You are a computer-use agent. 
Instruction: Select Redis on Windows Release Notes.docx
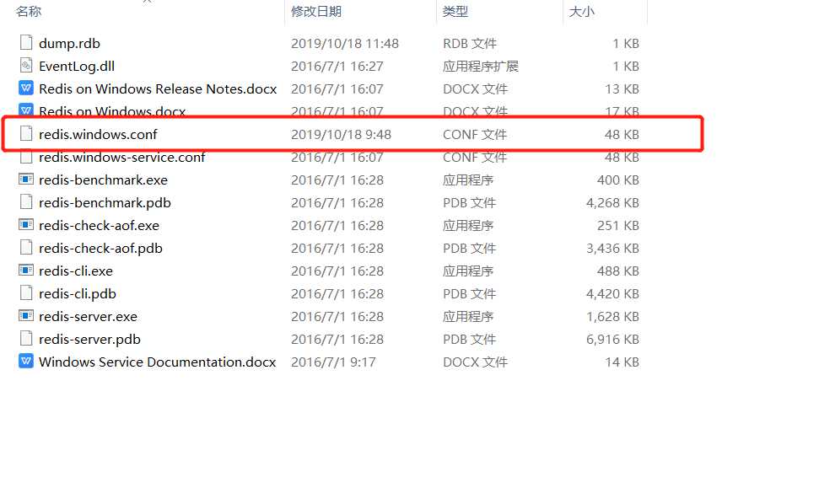click(x=158, y=88)
